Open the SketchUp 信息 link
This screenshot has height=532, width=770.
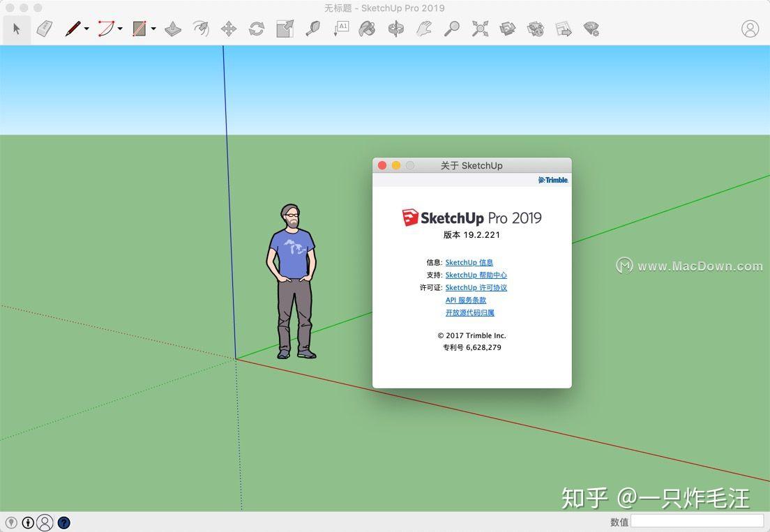tap(469, 263)
